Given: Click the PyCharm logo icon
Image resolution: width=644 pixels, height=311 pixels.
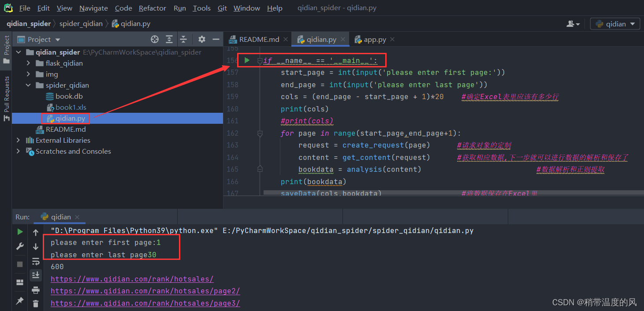Looking at the screenshot, I should (8, 8).
